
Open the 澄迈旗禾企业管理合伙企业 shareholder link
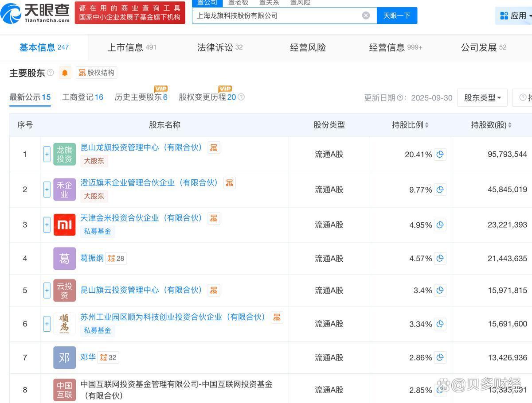[149, 183]
